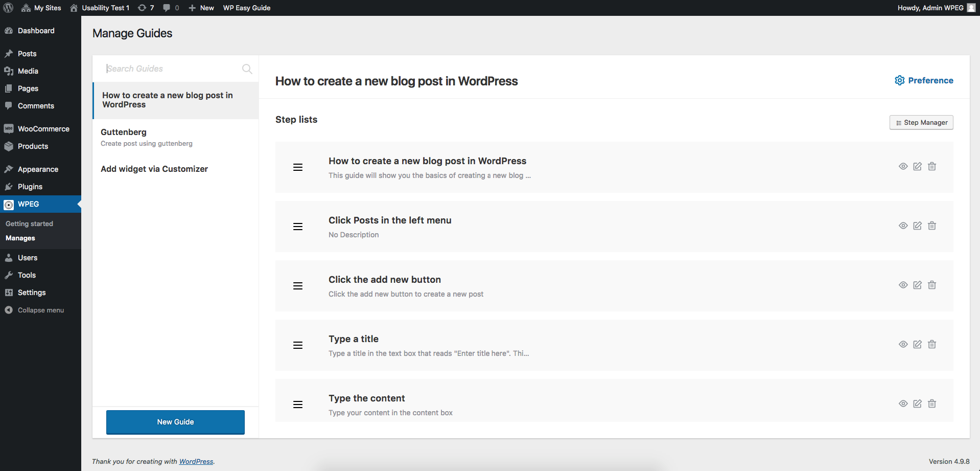
Task: Delete the 'Click Posts in the left menu' step
Action: pyautogui.click(x=932, y=226)
